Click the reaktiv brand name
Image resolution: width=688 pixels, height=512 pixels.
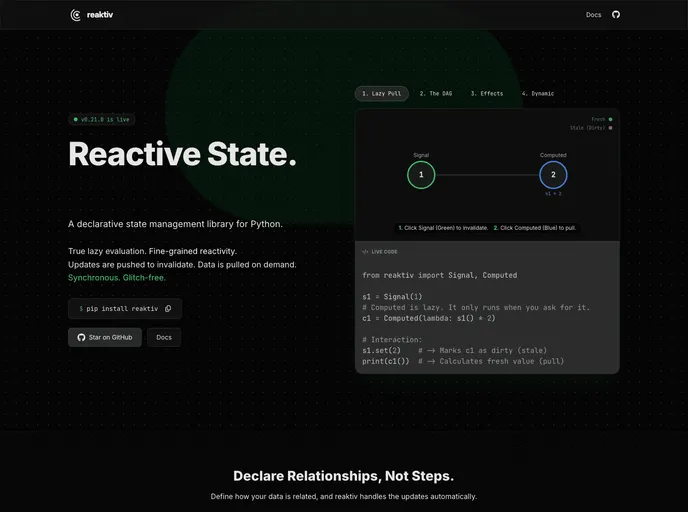100,15
